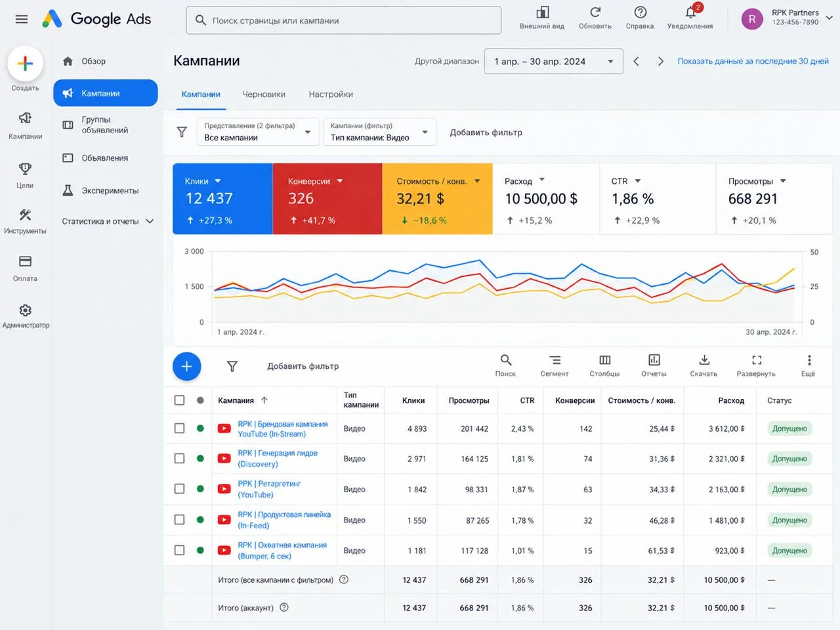Open the Клики metric card dropdown
This screenshot has width=840, height=630.
click(x=218, y=181)
